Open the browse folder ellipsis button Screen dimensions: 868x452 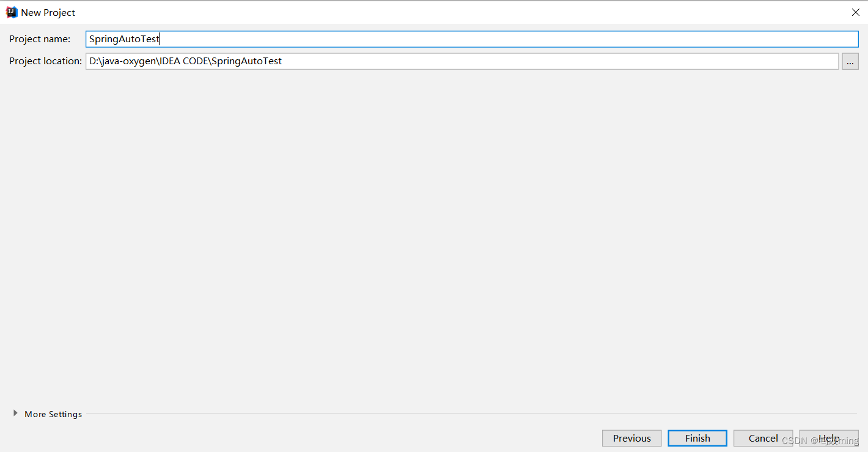tap(850, 61)
